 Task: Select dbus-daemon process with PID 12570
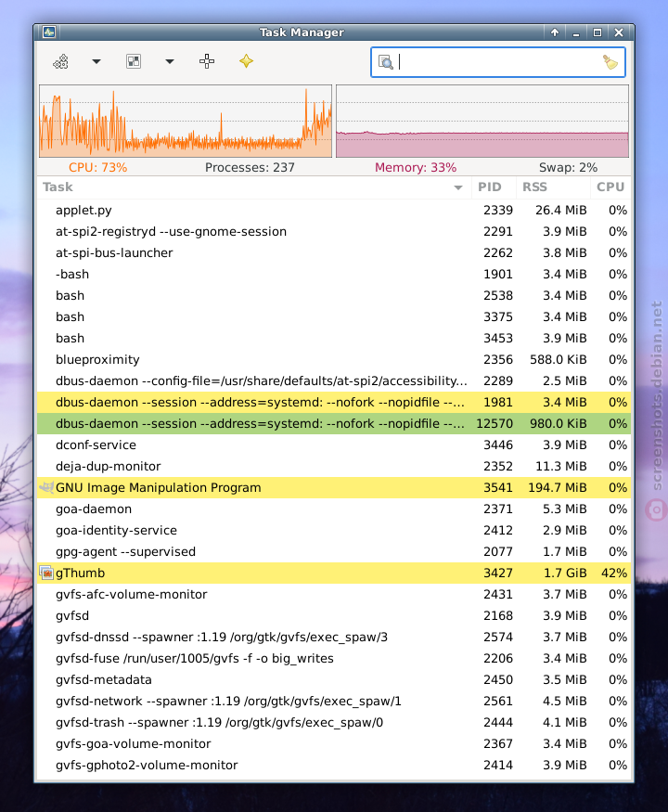pos(334,423)
